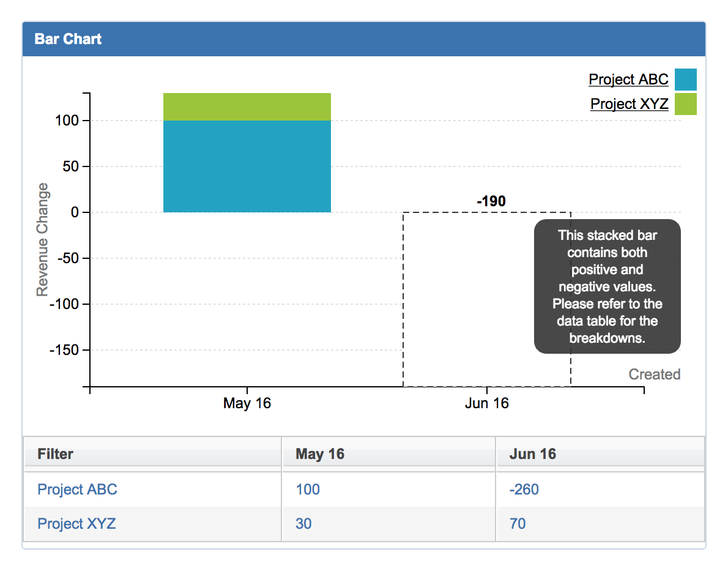Open the 70 value under Jun 16
Viewport: 728px width, 571px height.
point(518,524)
